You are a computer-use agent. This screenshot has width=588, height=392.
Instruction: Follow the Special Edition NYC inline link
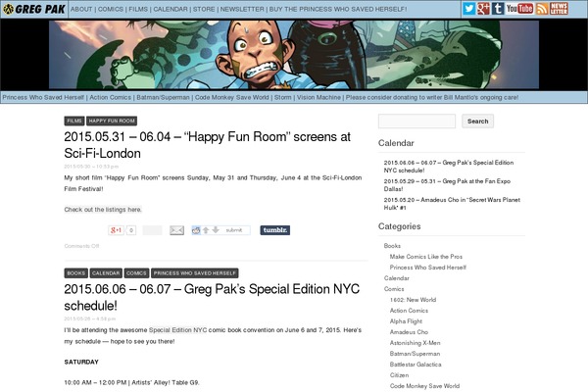pyautogui.click(x=177, y=330)
